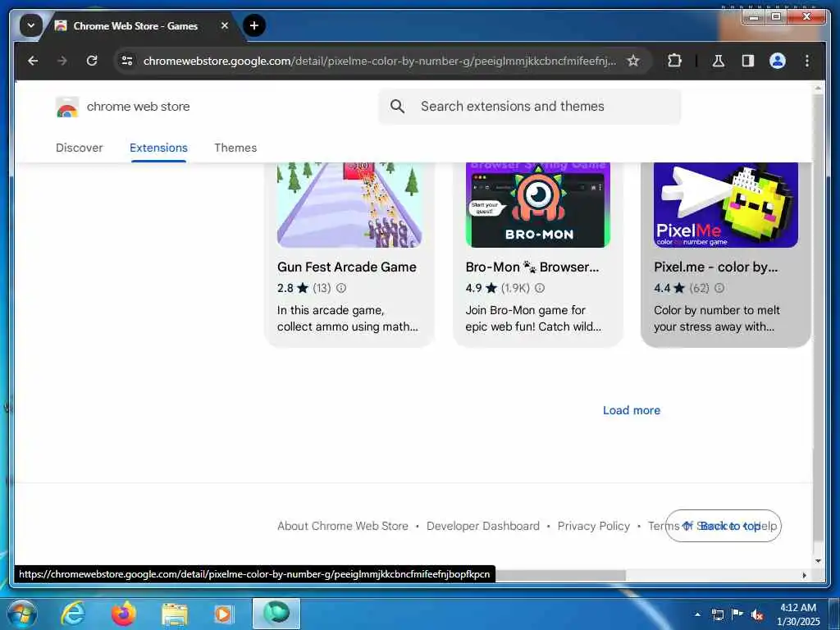Click the Gun Fest description text

348,318
